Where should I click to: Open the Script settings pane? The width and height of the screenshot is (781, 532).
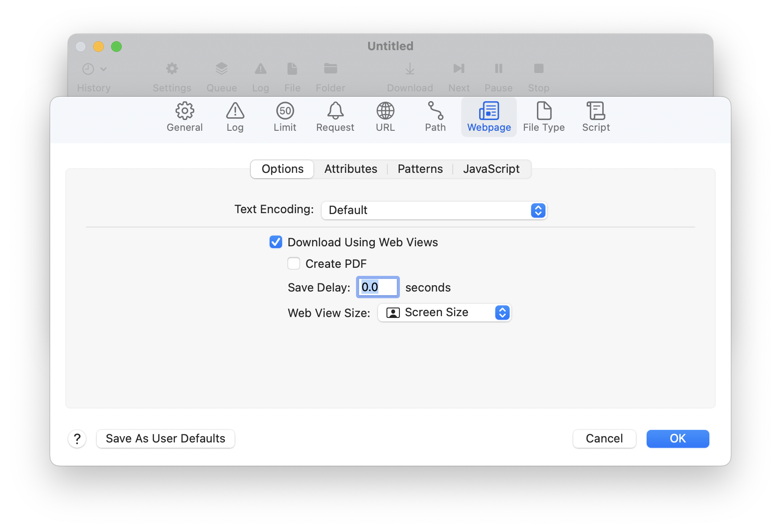[596, 117]
